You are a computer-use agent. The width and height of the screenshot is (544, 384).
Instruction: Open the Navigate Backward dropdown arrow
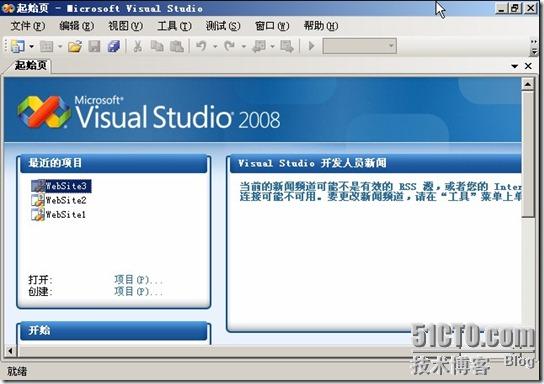click(x=272, y=46)
